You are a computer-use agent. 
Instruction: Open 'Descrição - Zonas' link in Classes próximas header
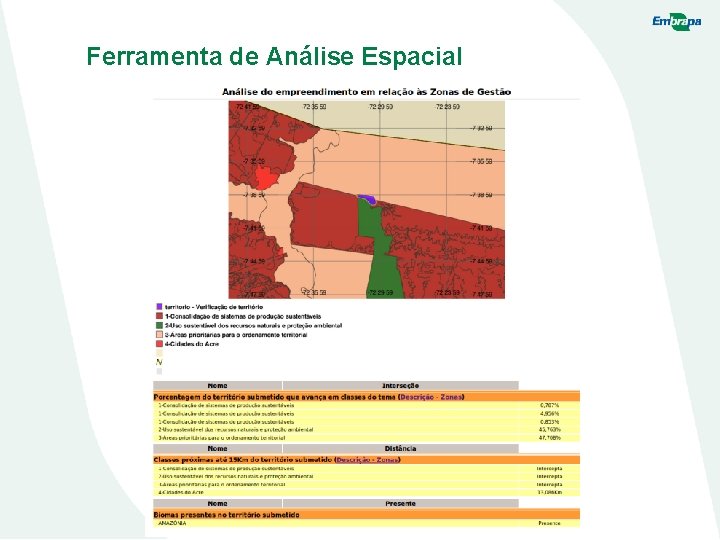367,460
